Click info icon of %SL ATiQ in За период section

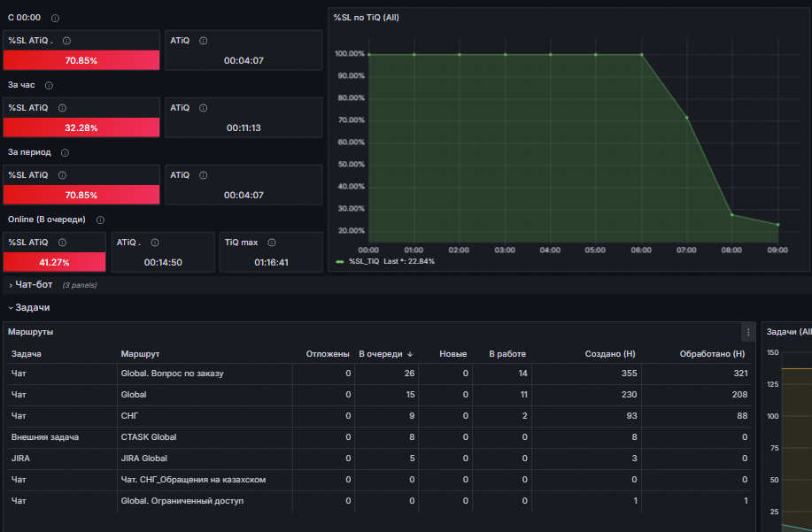point(62,175)
